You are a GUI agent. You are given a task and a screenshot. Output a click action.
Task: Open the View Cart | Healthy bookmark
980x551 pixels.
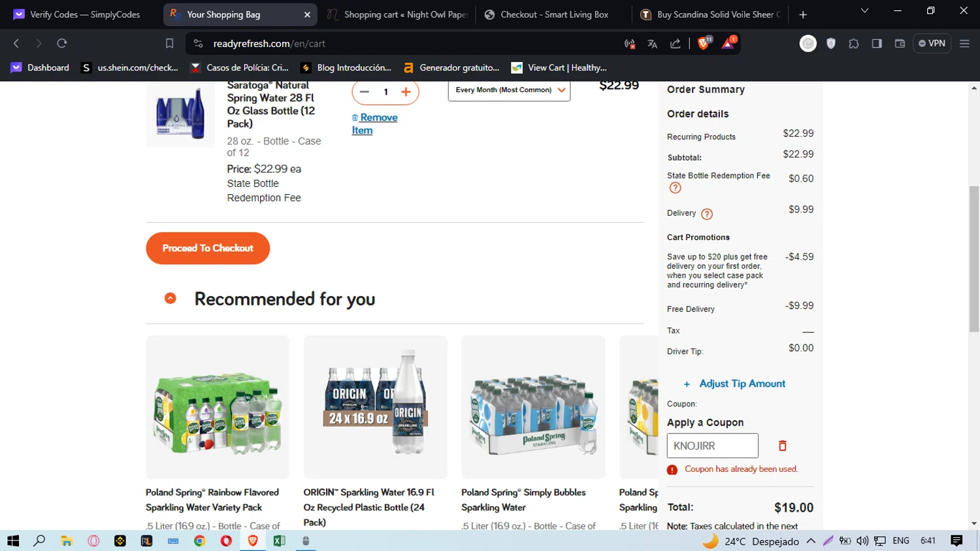(x=559, y=67)
